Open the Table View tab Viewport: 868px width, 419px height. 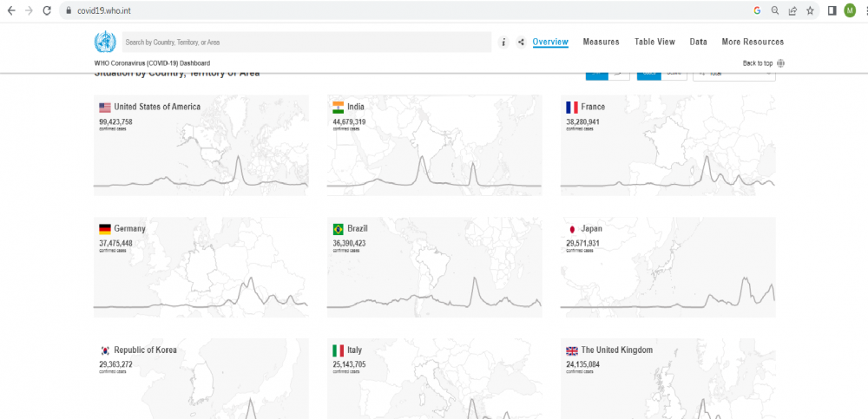[x=654, y=42]
